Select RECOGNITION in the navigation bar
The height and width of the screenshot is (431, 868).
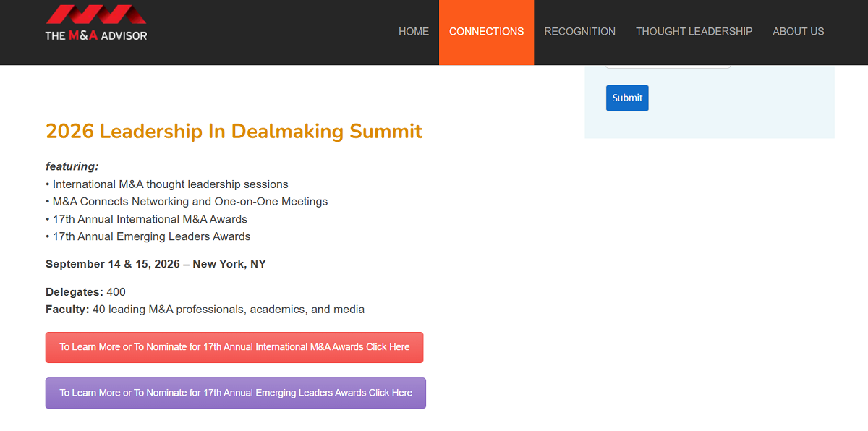point(579,31)
